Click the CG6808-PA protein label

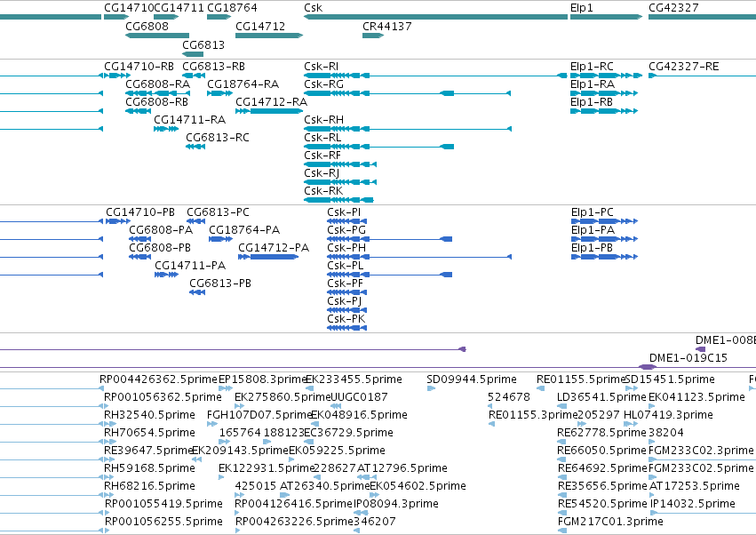161,230
